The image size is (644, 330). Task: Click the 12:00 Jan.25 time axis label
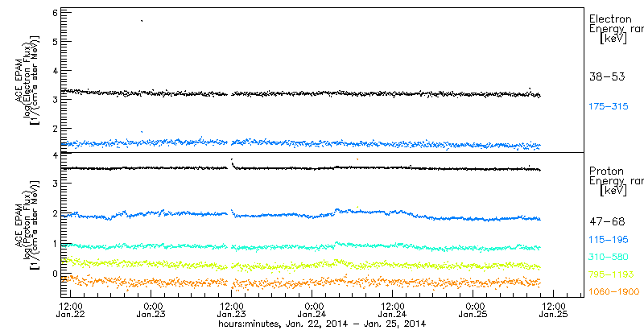(553, 311)
